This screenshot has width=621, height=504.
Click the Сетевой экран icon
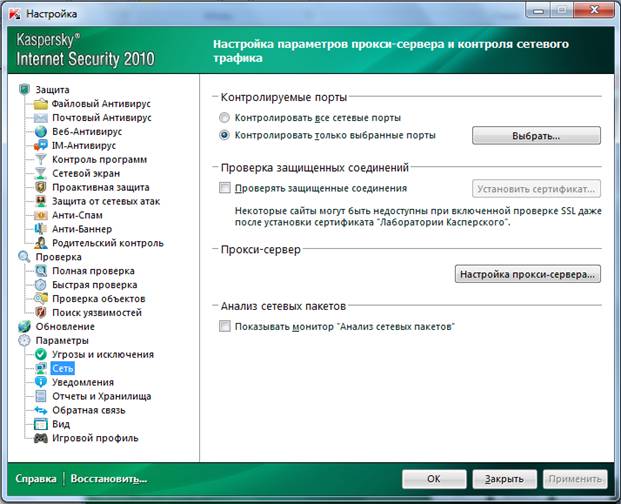coord(41,173)
